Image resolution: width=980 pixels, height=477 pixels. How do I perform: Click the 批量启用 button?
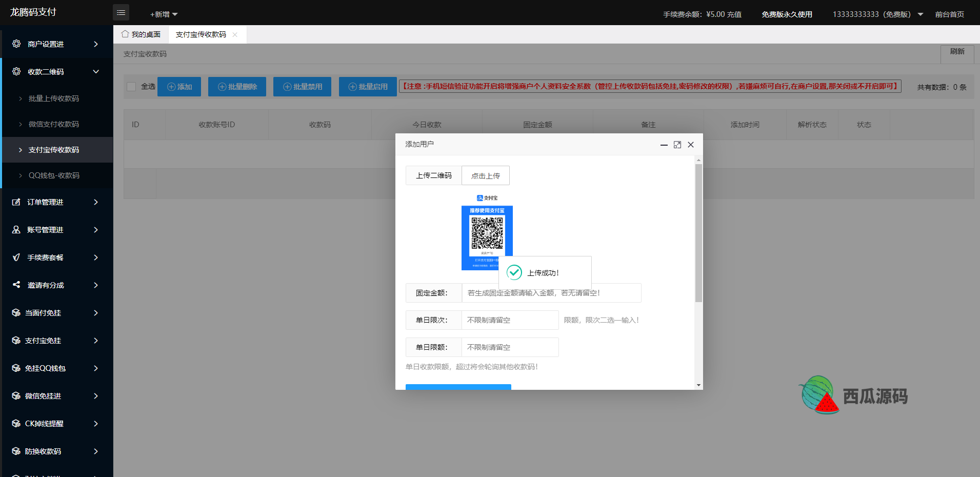pyautogui.click(x=368, y=87)
